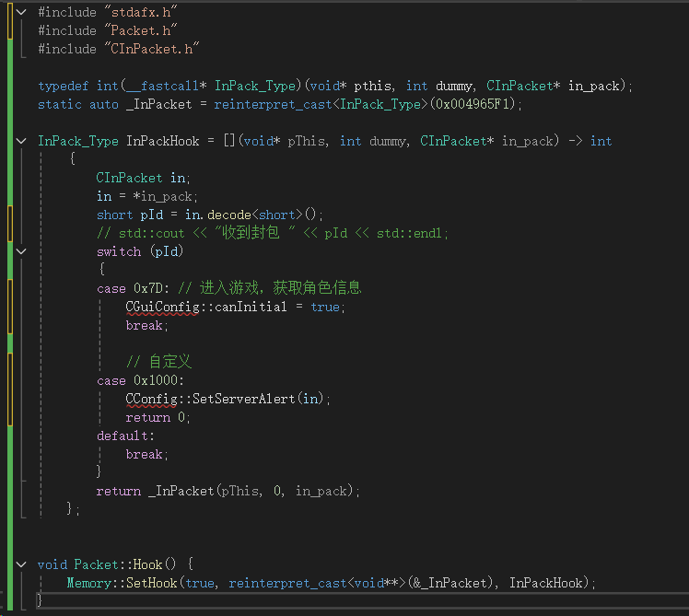Collapse the #include directives block
Image resolution: width=689 pixels, height=616 pixels.
click(x=22, y=12)
